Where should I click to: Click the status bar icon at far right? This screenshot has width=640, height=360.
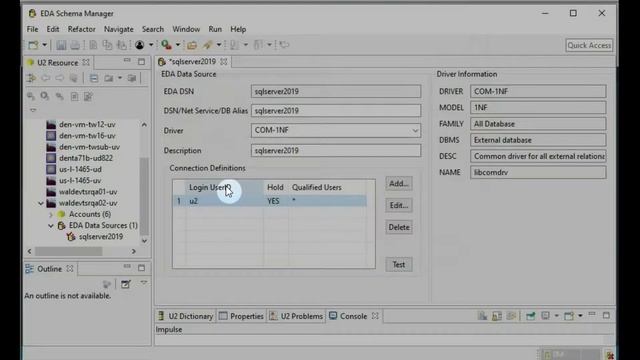(x=610, y=355)
